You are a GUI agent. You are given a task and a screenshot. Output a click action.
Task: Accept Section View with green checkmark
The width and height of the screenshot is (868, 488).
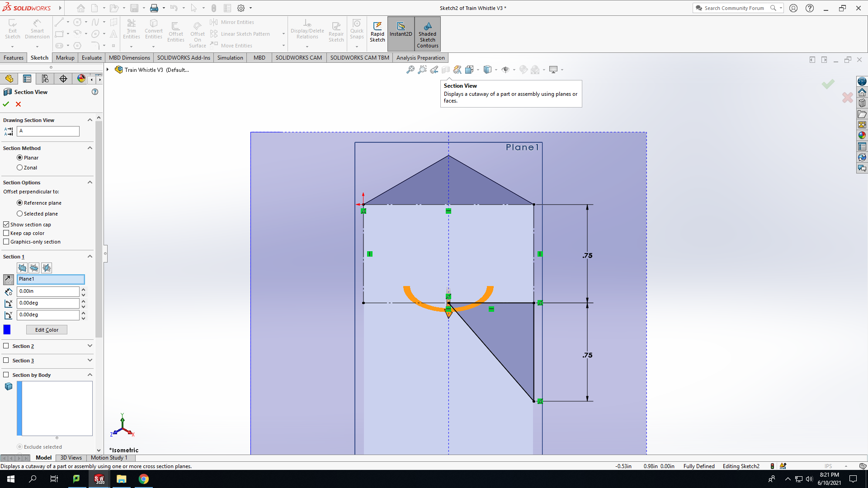(6, 104)
